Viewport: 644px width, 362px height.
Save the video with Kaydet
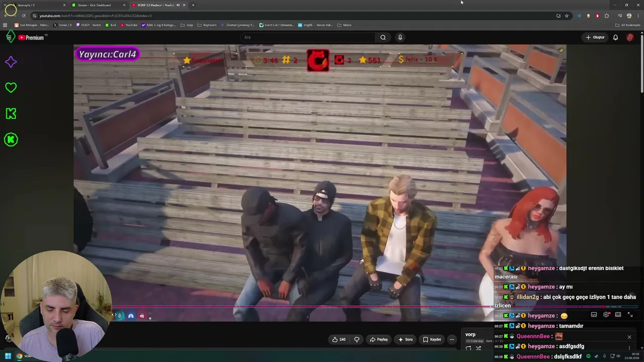[x=432, y=339]
